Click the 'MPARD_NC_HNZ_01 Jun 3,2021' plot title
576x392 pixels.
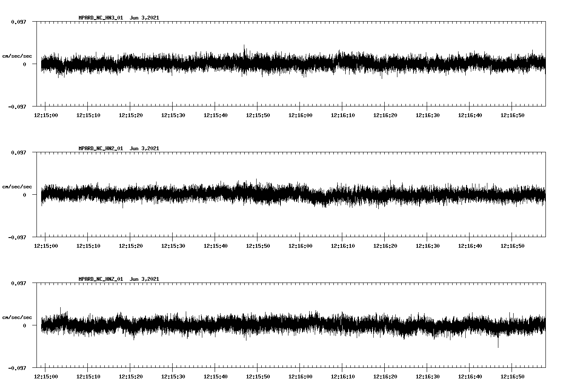pos(119,279)
